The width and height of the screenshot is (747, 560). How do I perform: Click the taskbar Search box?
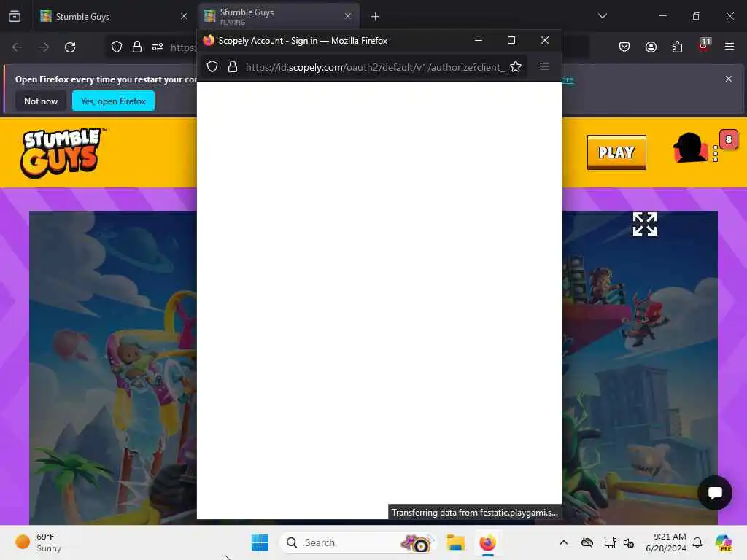click(x=357, y=542)
